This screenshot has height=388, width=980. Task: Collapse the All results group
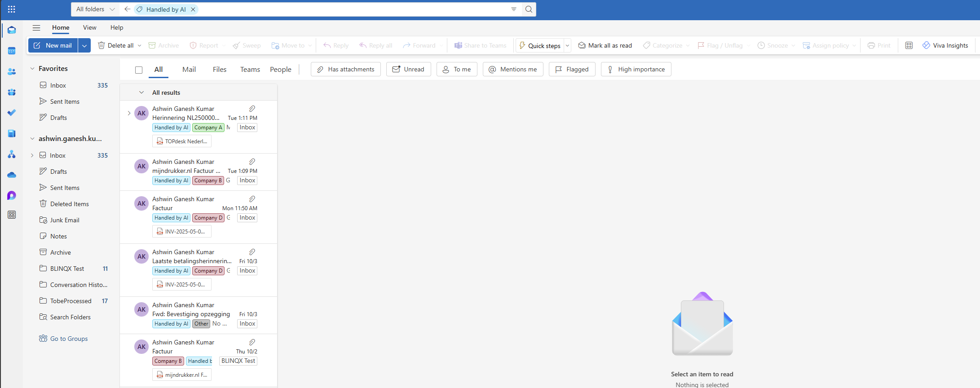[141, 93]
